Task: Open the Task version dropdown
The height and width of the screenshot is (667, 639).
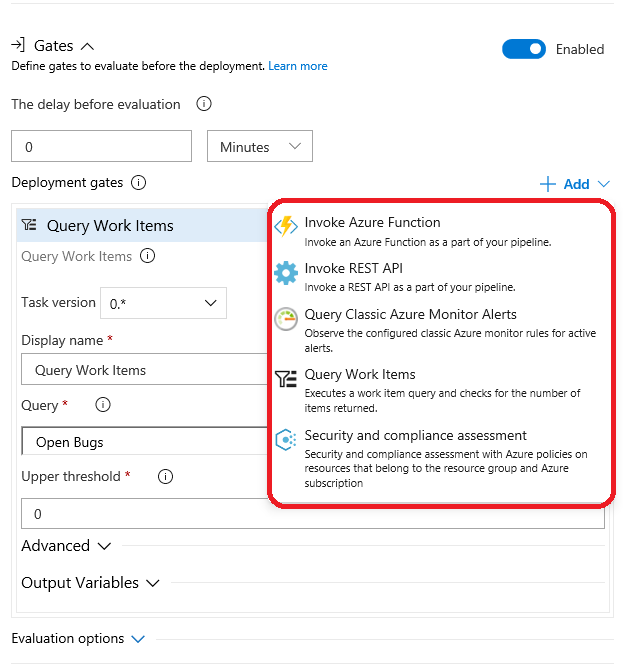Action: pyautogui.click(x=163, y=303)
